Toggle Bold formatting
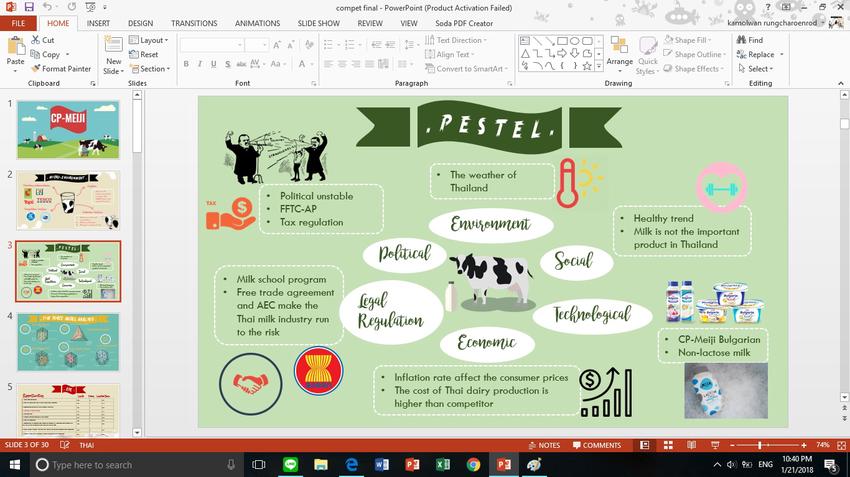The image size is (850, 477). tap(186, 64)
